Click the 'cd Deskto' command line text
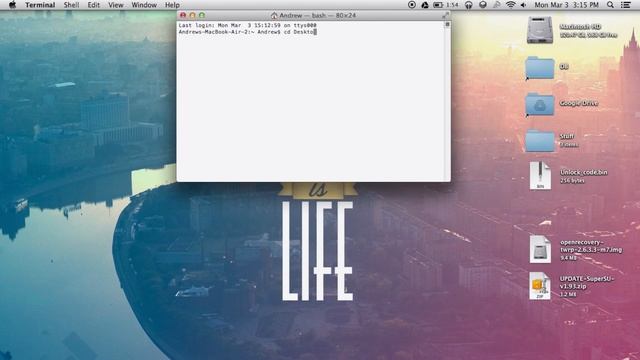 298,31
